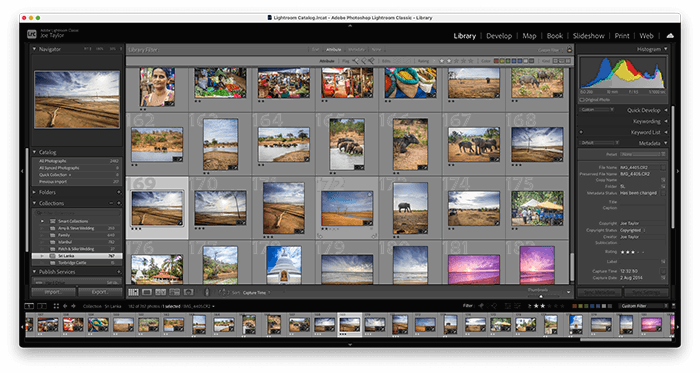Open the metadata Preset dropdown
Screen dimensions: 700x373
coord(643,154)
